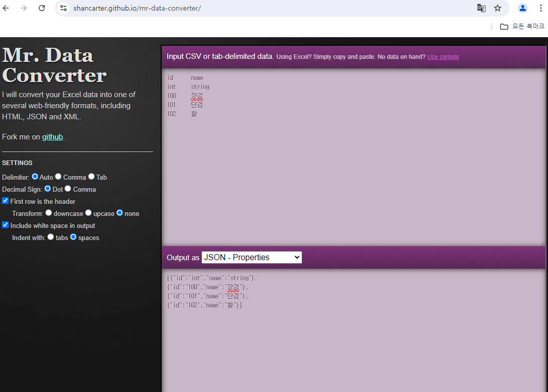Select the Comma delimiter option

pyautogui.click(x=58, y=177)
